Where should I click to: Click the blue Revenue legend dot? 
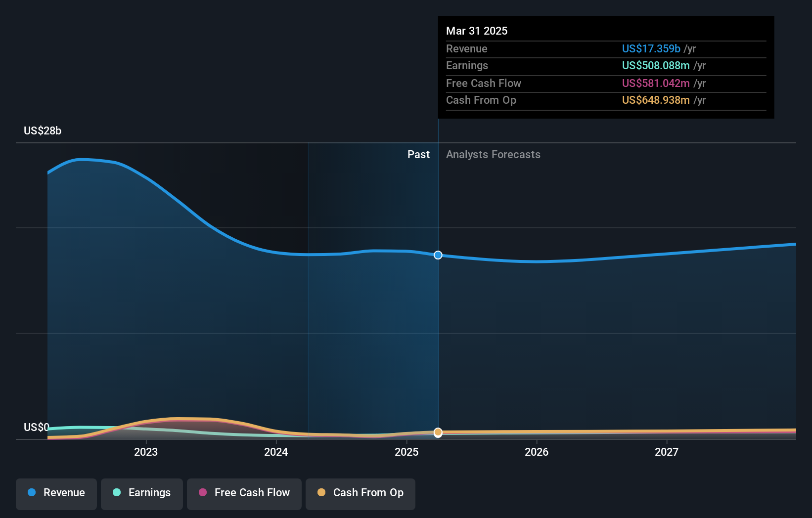click(x=32, y=492)
